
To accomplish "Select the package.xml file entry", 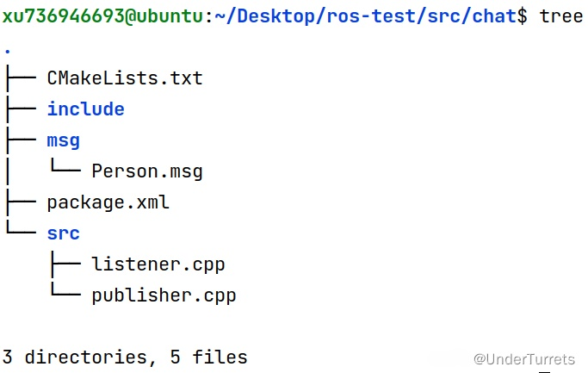I will click(x=108, y=202).
